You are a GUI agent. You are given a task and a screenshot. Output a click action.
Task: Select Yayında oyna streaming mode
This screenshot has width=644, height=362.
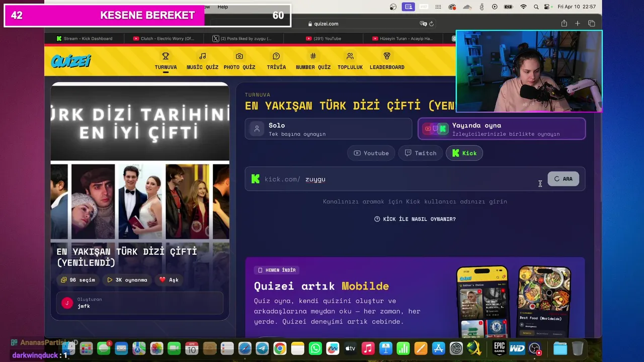(x=502, y=129)
